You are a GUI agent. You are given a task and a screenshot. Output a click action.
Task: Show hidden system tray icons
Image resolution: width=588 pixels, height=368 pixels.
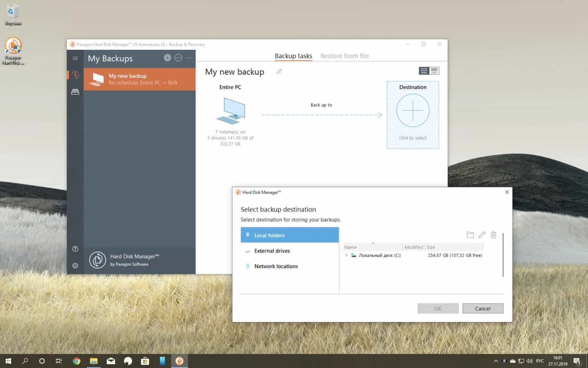[x=496, y=361]
